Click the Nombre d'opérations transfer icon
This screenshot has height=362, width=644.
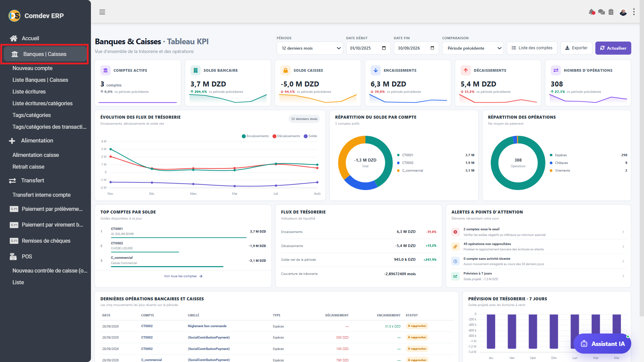[556, 70]
